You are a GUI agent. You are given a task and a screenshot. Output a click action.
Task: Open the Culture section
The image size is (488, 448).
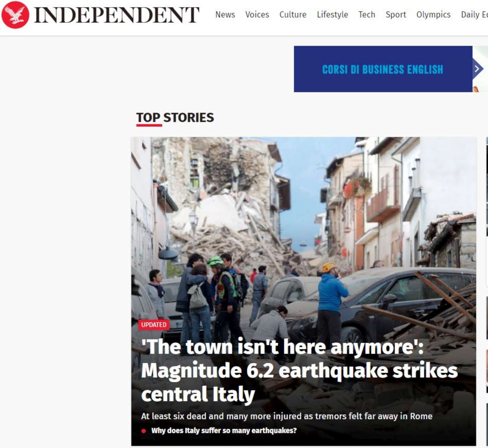(293, 15)
